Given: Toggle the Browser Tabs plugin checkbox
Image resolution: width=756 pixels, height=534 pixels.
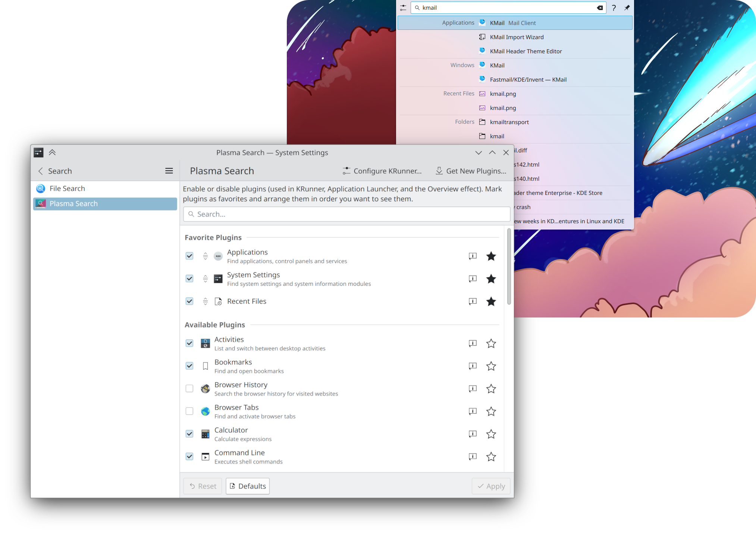Looking at the screenshot, I should [189, 411].
